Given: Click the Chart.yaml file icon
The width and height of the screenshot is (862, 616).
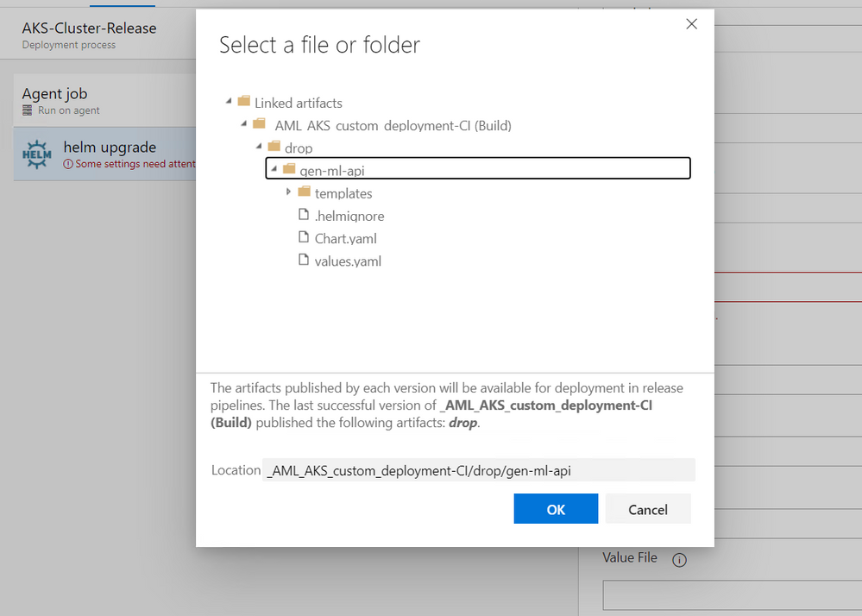Looking at the screenshot, I should point(304,237).
